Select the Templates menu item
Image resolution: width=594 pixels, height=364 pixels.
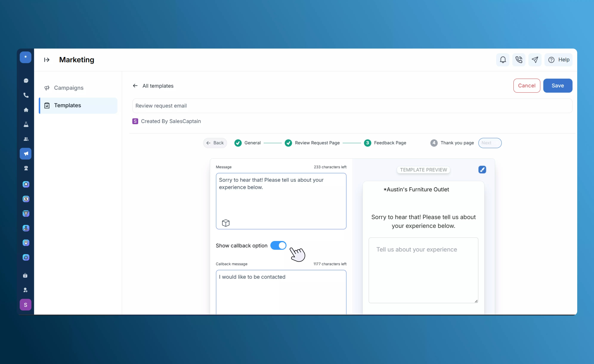[67, 105]
